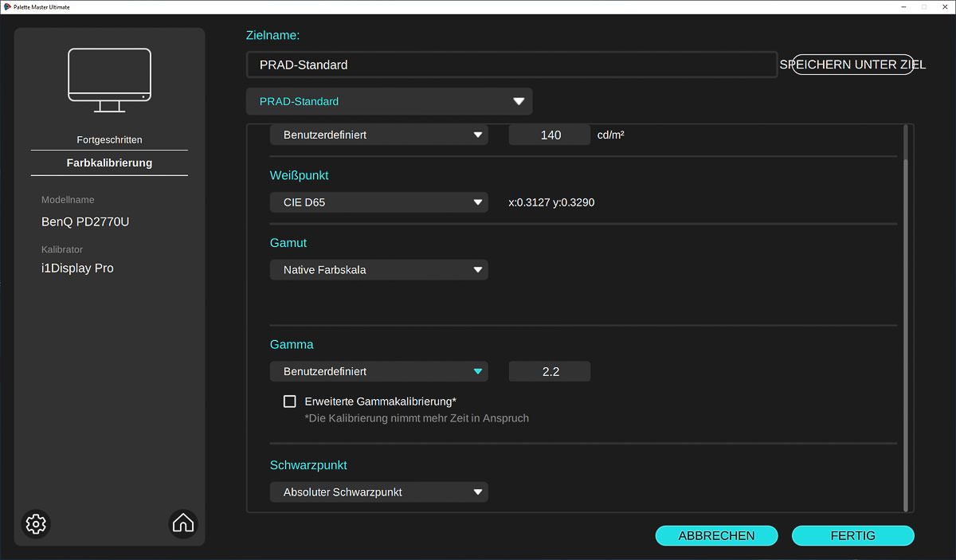The height and width of the screenshot is (560, 956).
Task: Open the CIE D65 white point dropdown
Action: (378, 202)
